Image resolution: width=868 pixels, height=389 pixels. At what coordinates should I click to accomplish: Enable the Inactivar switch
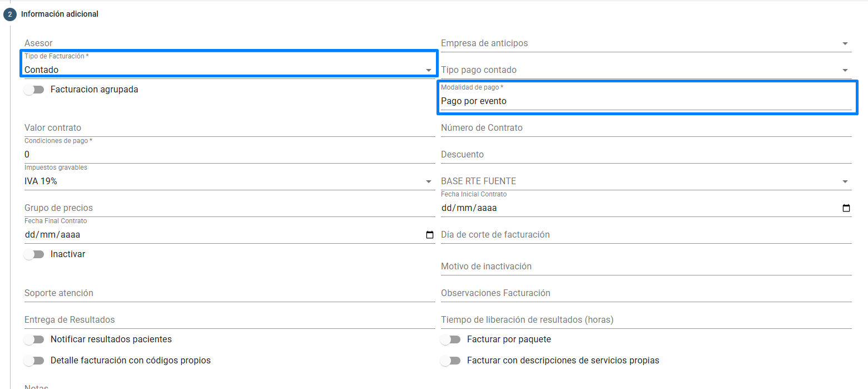(x=34, y=254)
